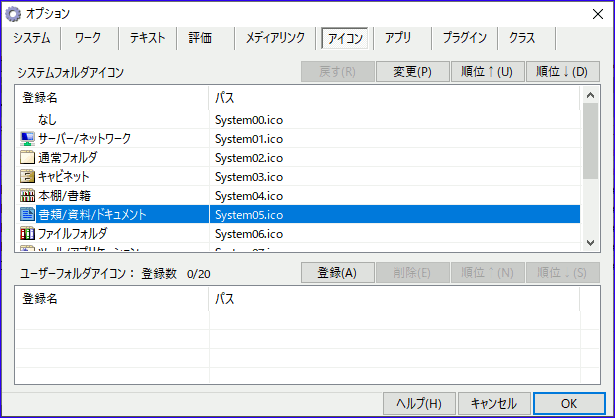The width and height of the screenshot is (615, 418).
Task: Click the ヘルプ(H) button
Action: coord(419,403)
